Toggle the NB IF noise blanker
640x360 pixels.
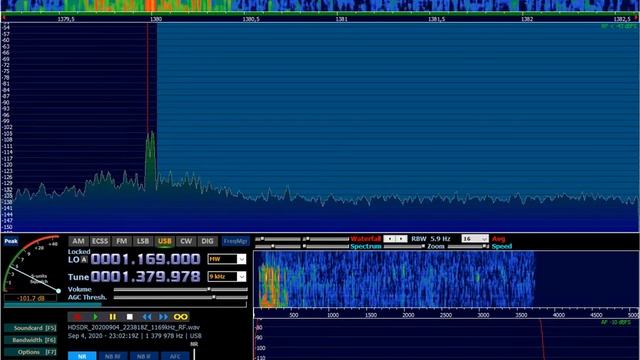(x=144, y=356)
